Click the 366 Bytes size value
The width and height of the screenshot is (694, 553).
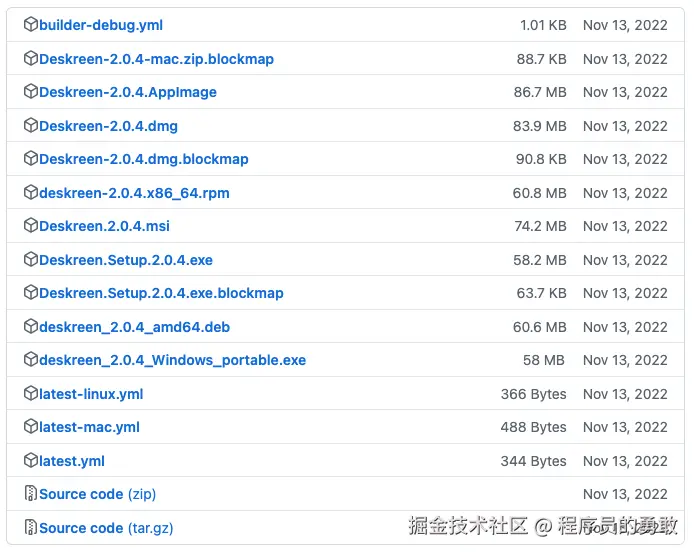(x=533, y=394)
